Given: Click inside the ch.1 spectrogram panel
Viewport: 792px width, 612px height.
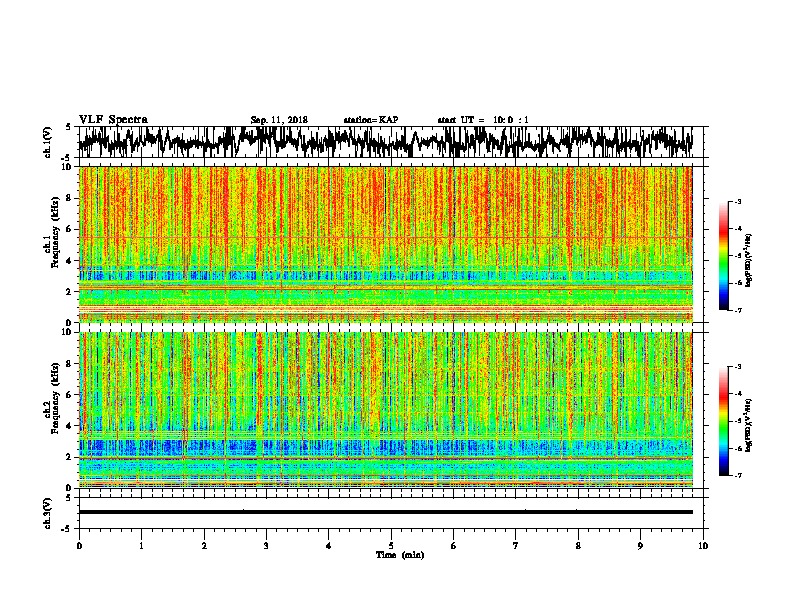Looking at the screenshot, I should click(385, 244).
